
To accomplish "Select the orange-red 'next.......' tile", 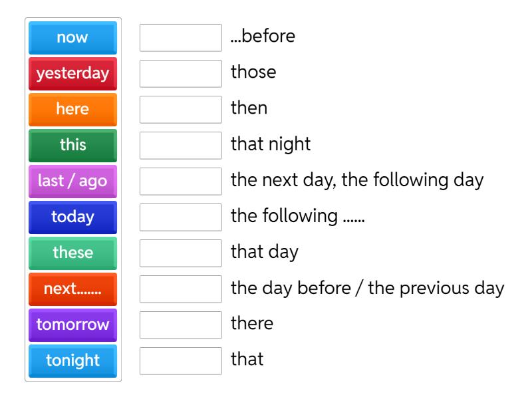I will (x=72, y=289).
